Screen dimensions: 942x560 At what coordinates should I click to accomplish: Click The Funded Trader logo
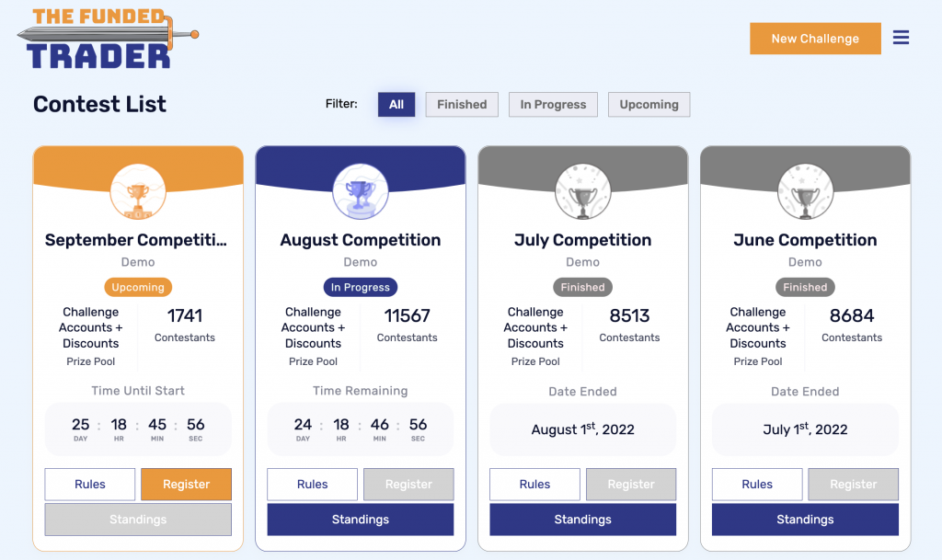click(108, 39)
